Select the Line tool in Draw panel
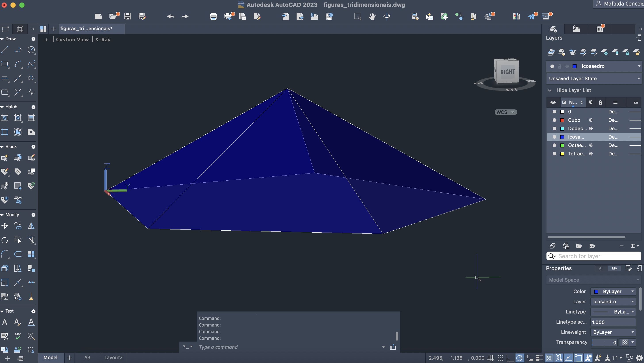Image resolution: width=644 pixels, height=363 pixels. pyautogui.click(x=5, y=50)
